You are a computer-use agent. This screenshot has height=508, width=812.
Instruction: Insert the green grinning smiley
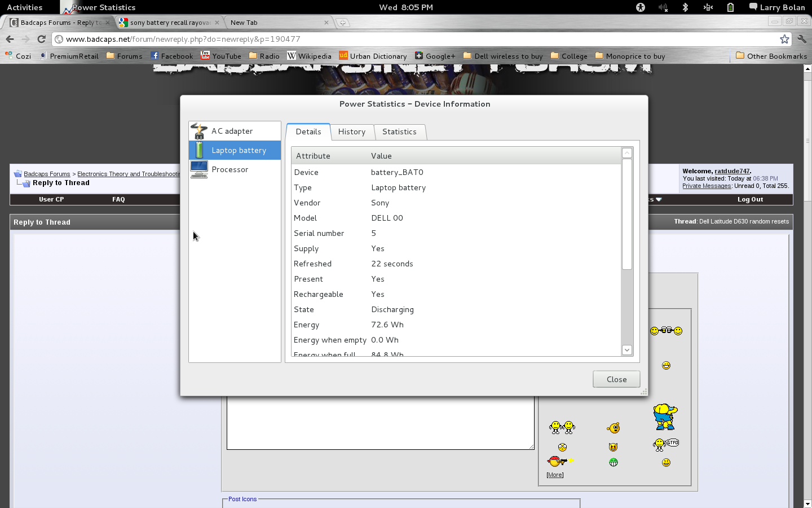click(614, 462)
